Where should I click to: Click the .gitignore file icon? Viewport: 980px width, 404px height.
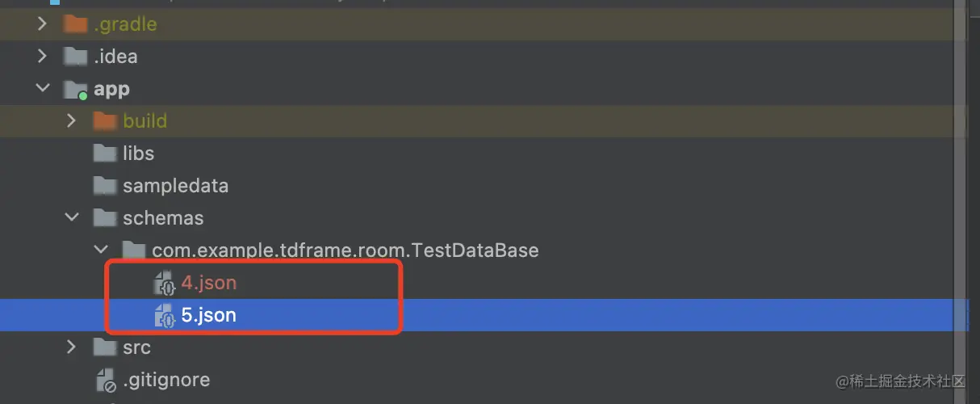106,380
